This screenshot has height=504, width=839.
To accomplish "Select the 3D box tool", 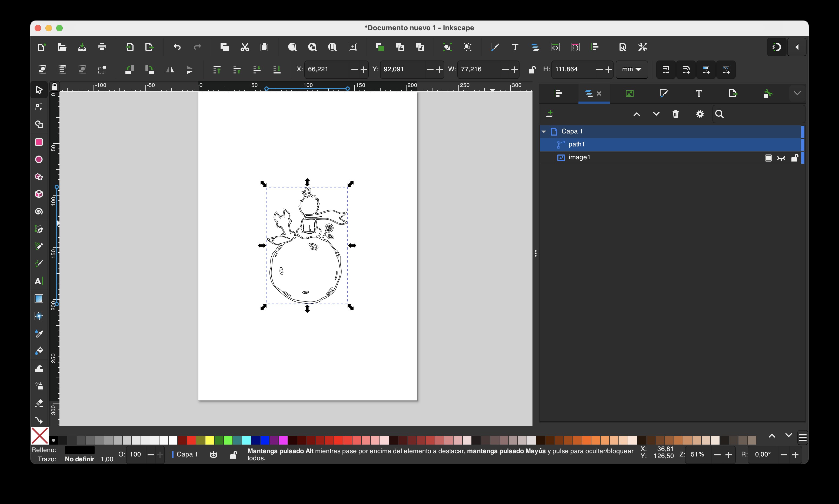I will point(39,194).
